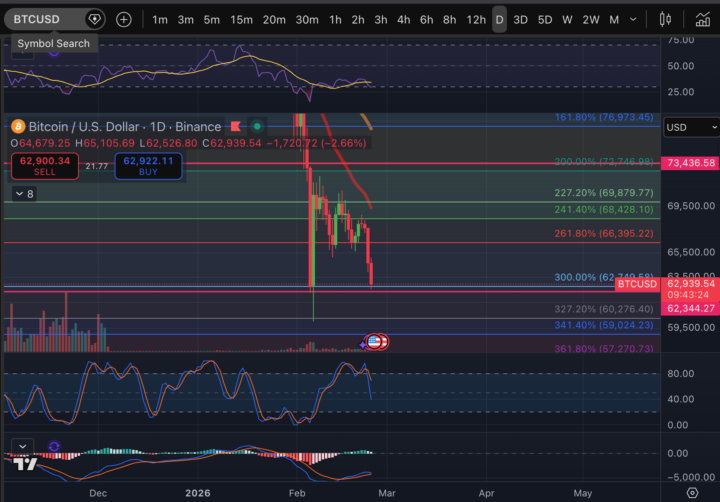Set chart interval to 6h
The width and height of the screenshot is (720, 502).
[427, 20]
